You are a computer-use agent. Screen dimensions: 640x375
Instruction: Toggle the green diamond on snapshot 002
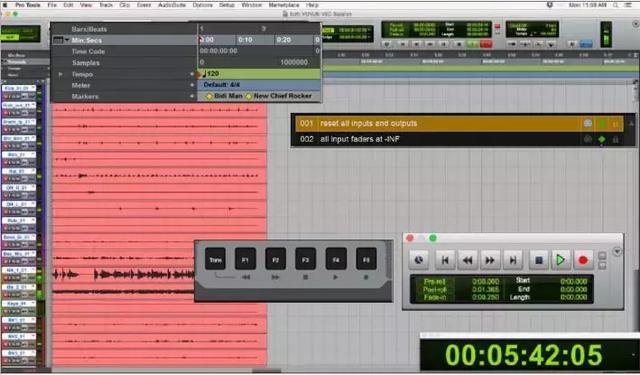[602, 140]
